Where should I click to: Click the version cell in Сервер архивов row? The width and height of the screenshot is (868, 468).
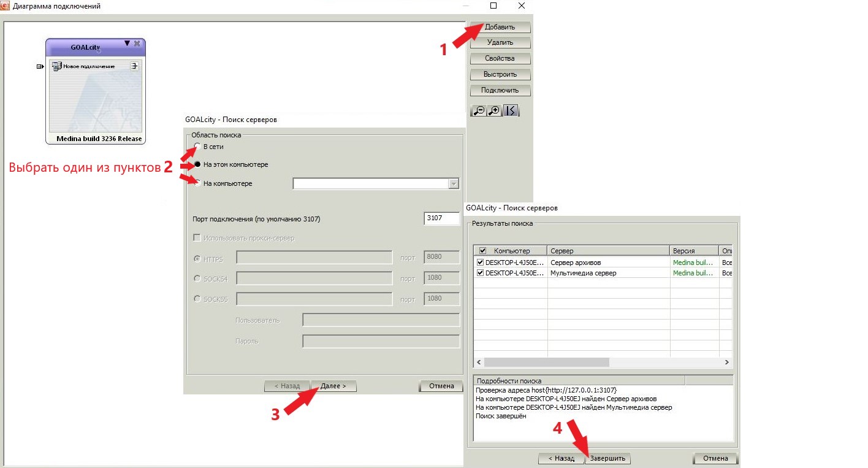pos(695,263)
